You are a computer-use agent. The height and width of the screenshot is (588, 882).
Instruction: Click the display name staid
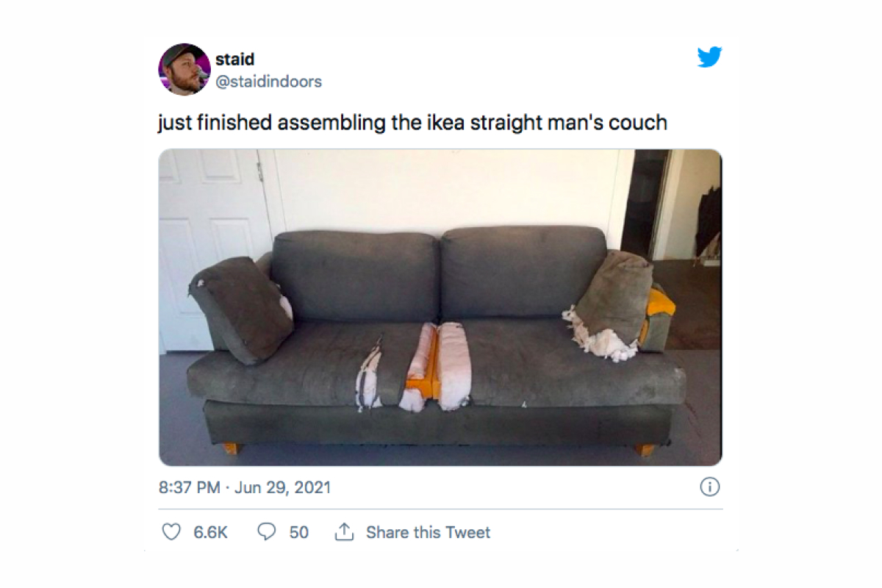coord(235,60)
